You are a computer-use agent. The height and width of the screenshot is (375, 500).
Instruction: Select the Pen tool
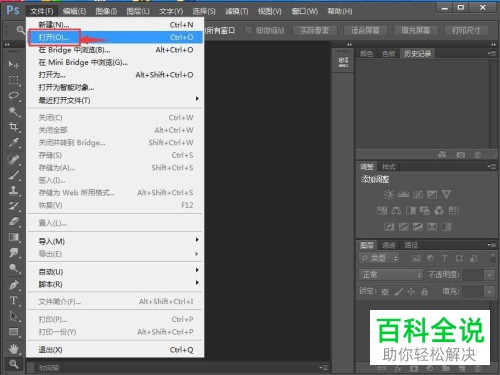point(14,285)
